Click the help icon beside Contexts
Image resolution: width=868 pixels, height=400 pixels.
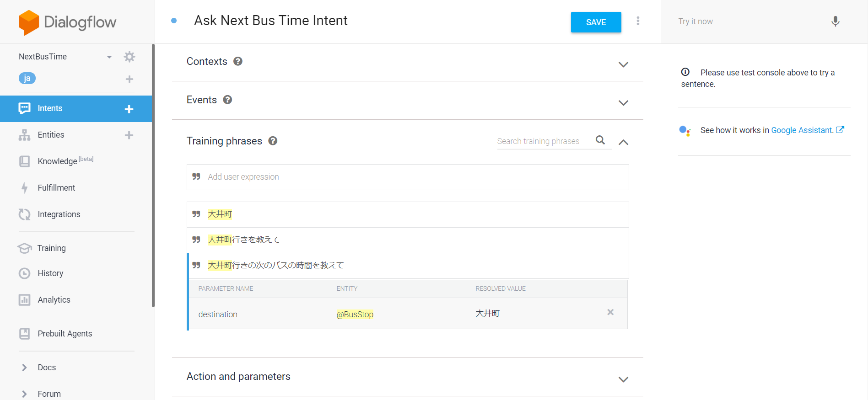tap(238, 61)
